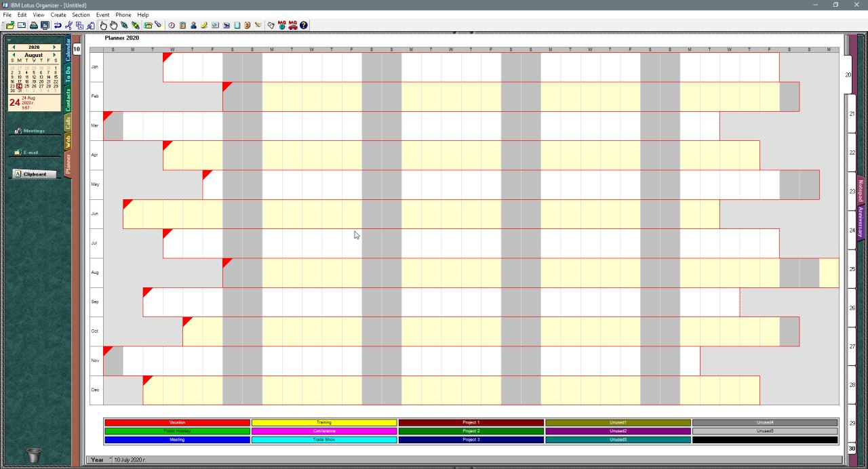868x469 pixels.
Task: Select the open grabbing hand tool
Action: [x=113, y=25]
